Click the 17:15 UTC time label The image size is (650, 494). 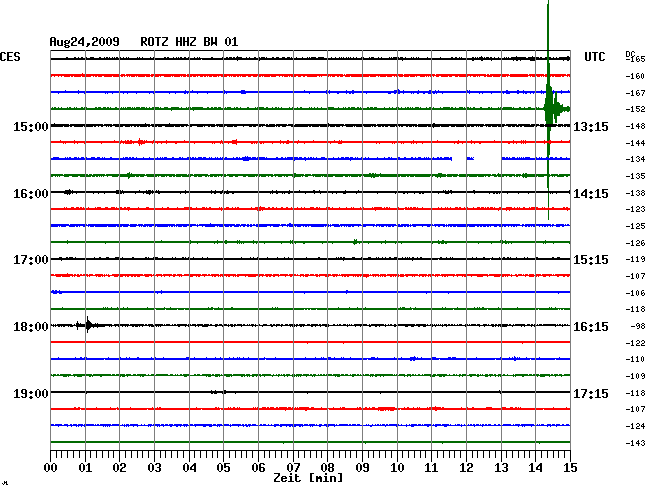tap(591, 393)
